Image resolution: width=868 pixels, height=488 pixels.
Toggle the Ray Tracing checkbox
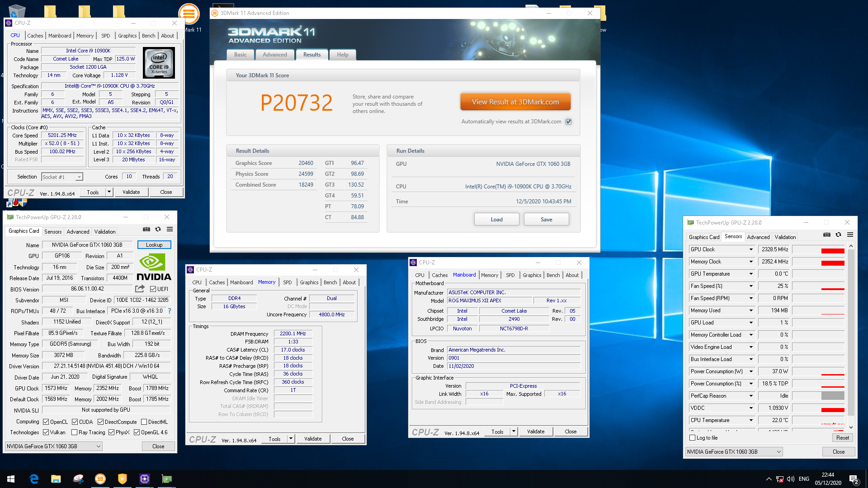pos(74,432)
